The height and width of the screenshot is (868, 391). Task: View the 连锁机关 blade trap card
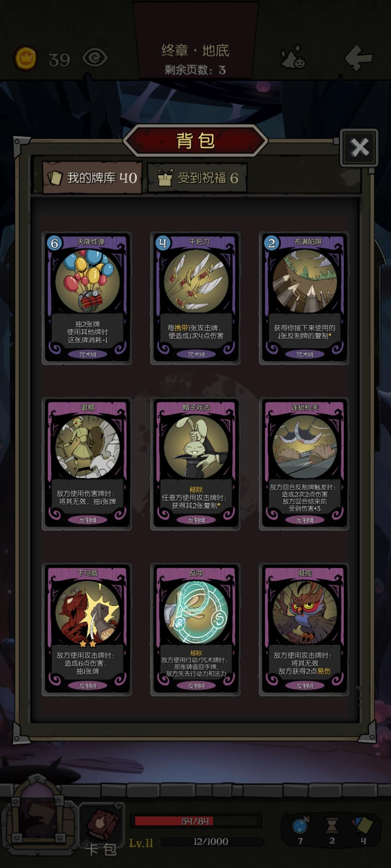click(304, 464)
